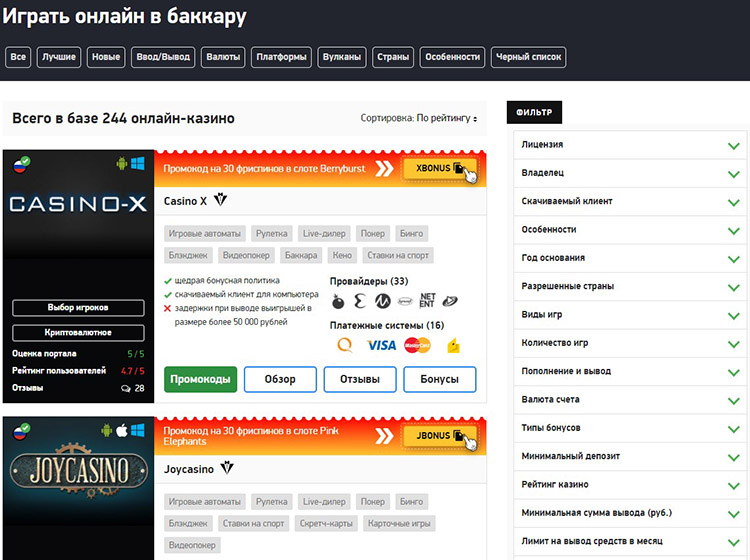Click the MasterCard payment system icon

(418, 345)
